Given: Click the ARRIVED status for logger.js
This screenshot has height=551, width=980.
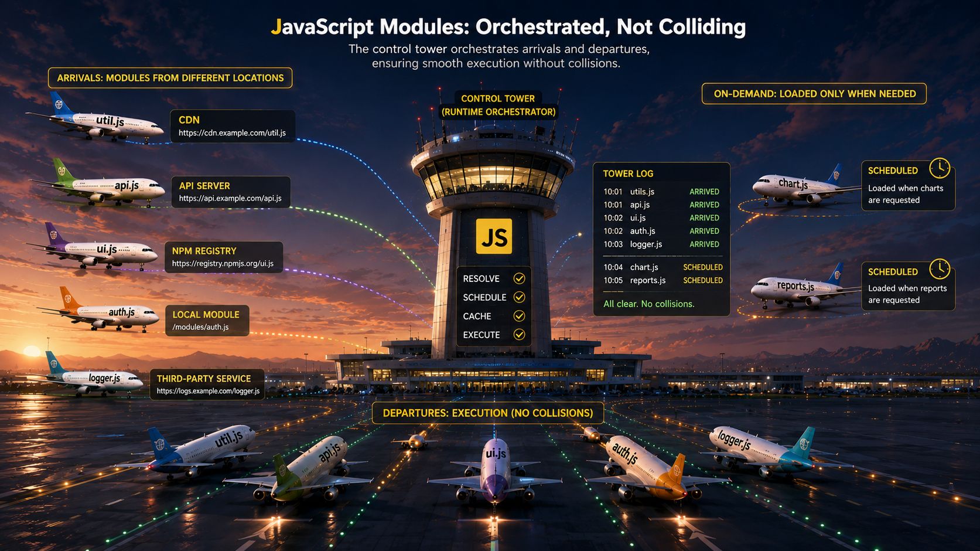Looking at the screenshot, I should click(704, 244).
